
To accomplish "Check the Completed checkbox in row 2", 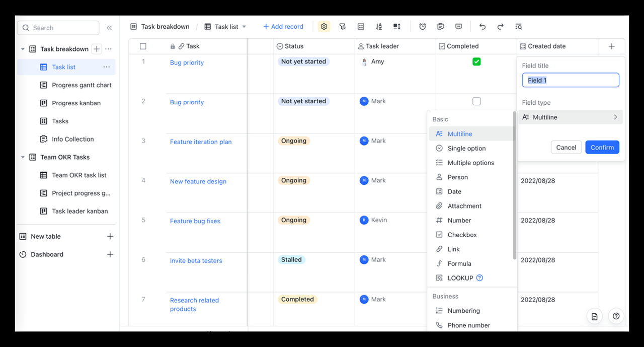I will click(x=476, y=101).
